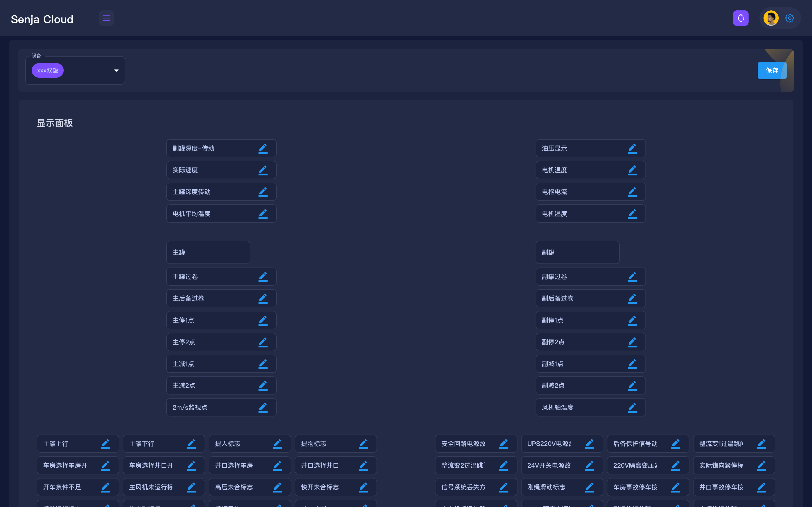
Task: Click edit icon for 副减2点
Action: click(x=632, y=386)
